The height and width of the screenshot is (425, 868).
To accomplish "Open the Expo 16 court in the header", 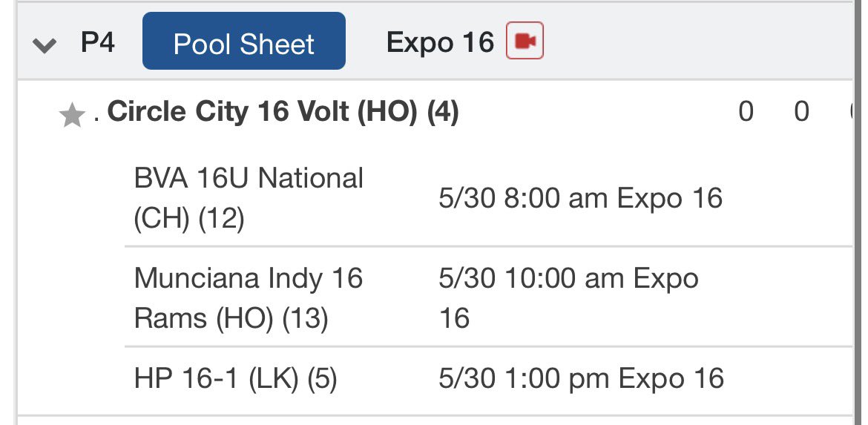I will (440, 42).
